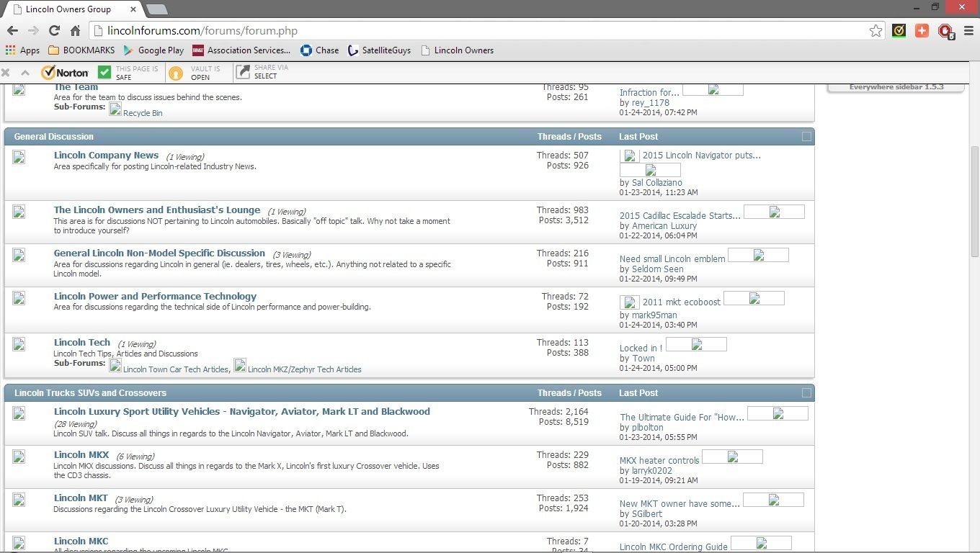This screenshot has width=980, height=553.
Task: Open the Lincoln Luxury Sport Utility Vehicles forum
Action: pos(242,411)
